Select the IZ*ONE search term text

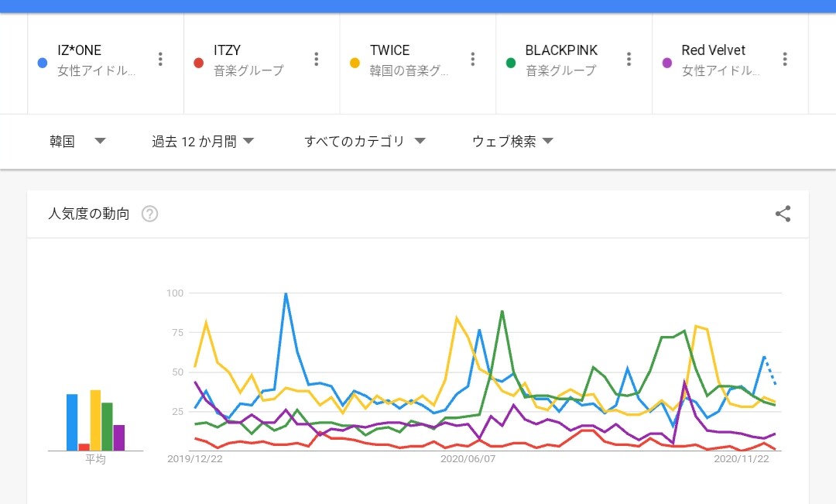[80, 50]
